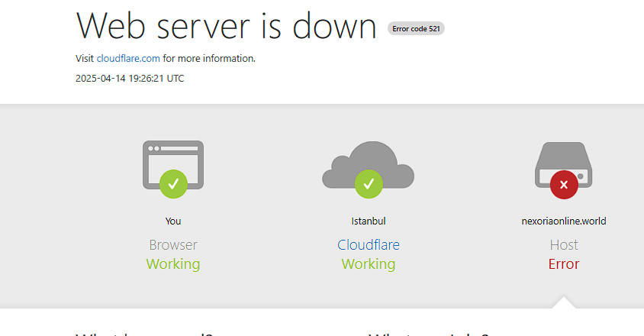Screen dimensions: 644x336
Task: Select the Error code 521 badge
Action: tap(416, 28)
